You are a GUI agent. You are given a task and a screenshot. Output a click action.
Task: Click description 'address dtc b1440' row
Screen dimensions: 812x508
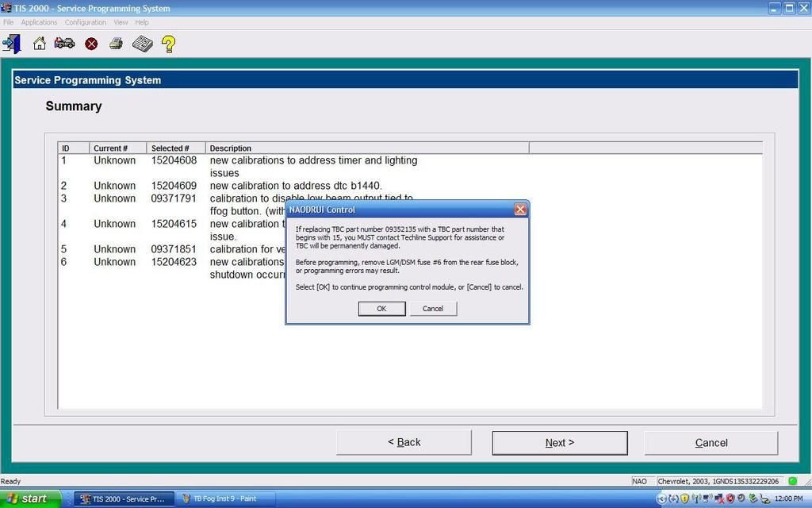click(x=296, y=186)
